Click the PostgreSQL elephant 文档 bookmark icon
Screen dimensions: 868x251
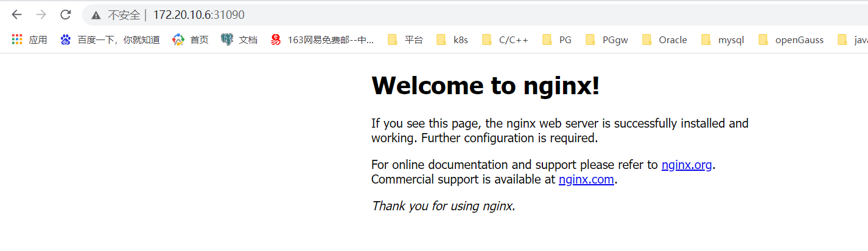pyautogui.click(x=227, y=40)
